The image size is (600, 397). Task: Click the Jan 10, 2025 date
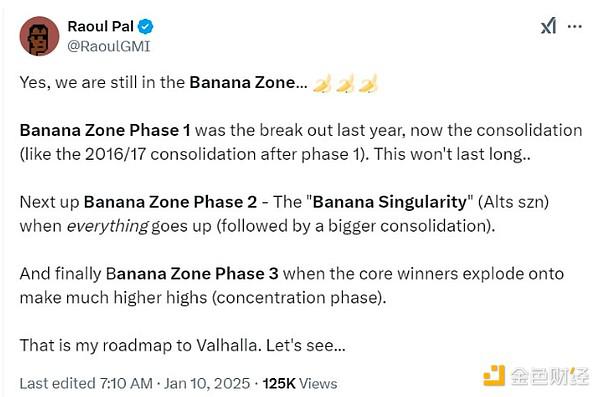(207, 383)
